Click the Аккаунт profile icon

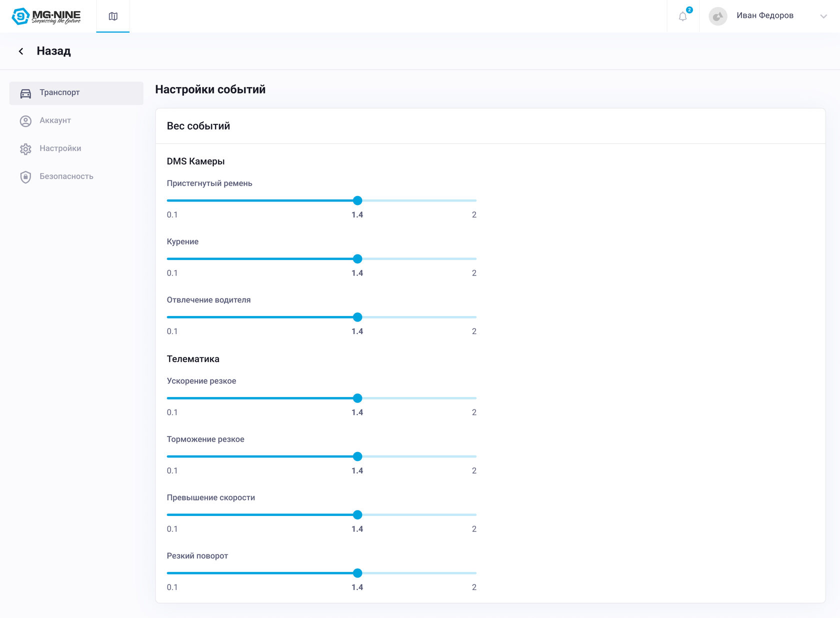point(25,121)
